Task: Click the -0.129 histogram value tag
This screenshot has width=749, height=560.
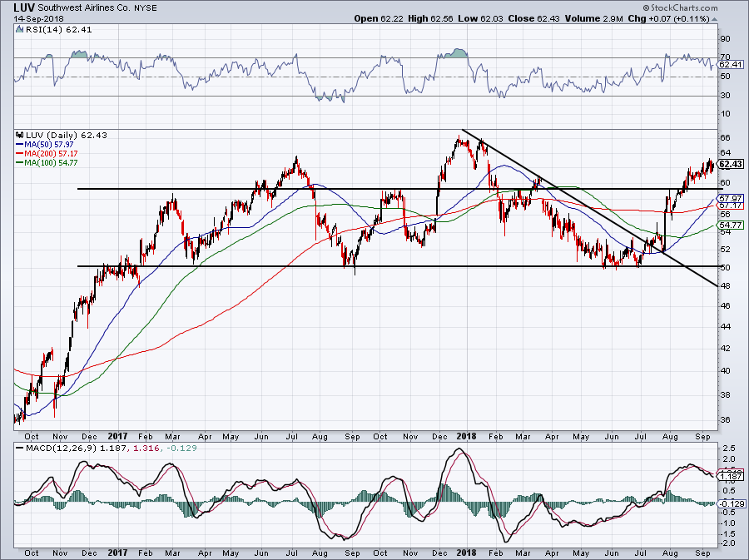Action: tap(730, 503)
